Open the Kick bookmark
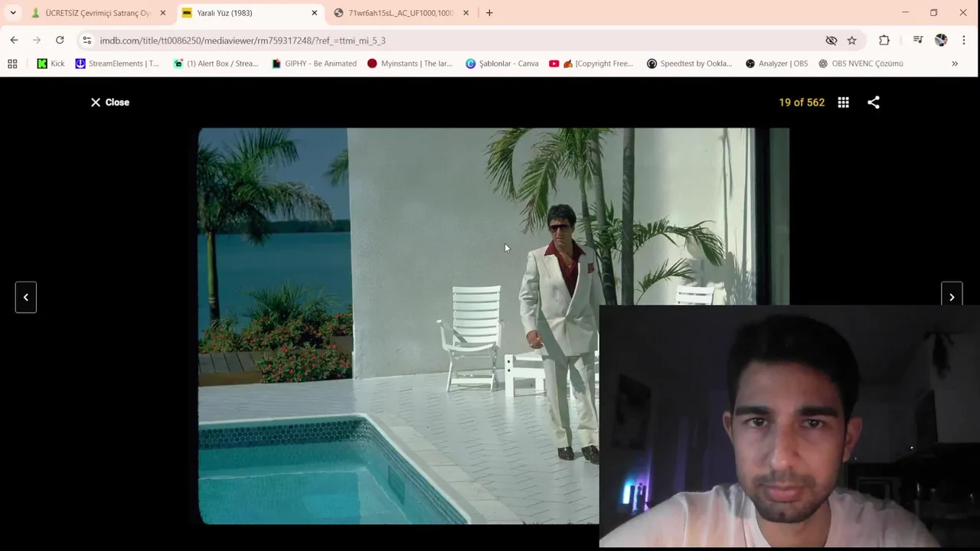Screen dimensions: 980x551 click(x=51, y=64)
